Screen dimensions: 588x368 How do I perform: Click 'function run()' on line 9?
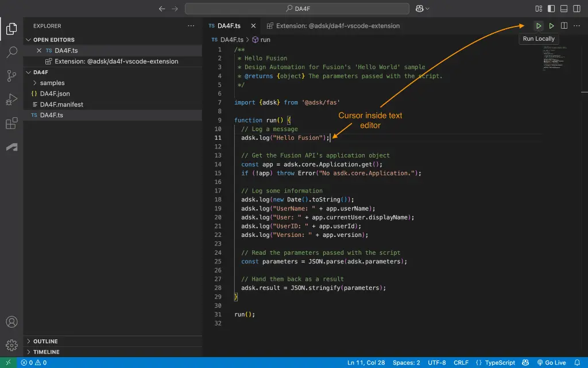(x=259, y=120)
